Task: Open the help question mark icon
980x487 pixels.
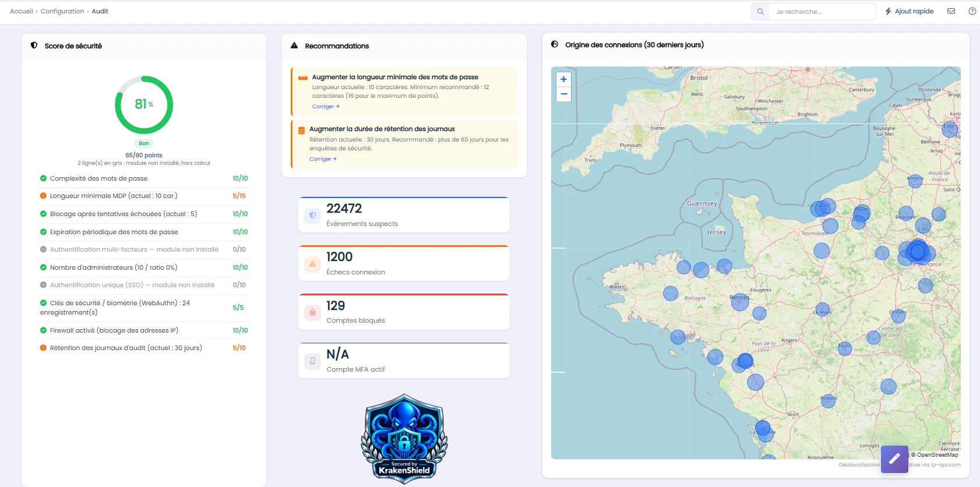Action: [x=972, y=11]
